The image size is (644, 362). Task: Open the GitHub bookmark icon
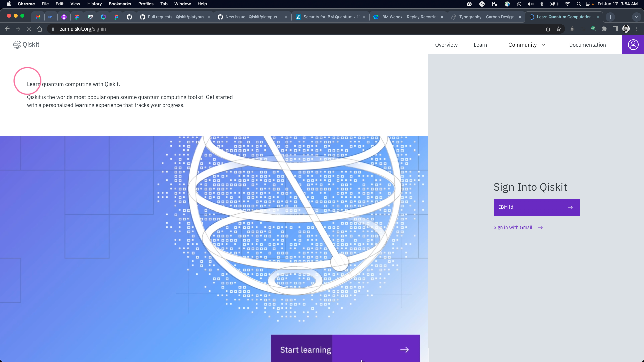pos(129,17)
